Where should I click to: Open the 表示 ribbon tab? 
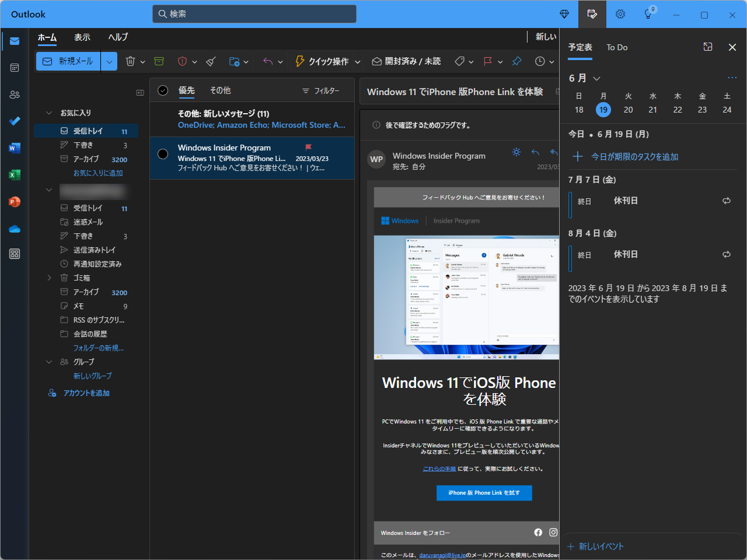(x=82, y=37)
